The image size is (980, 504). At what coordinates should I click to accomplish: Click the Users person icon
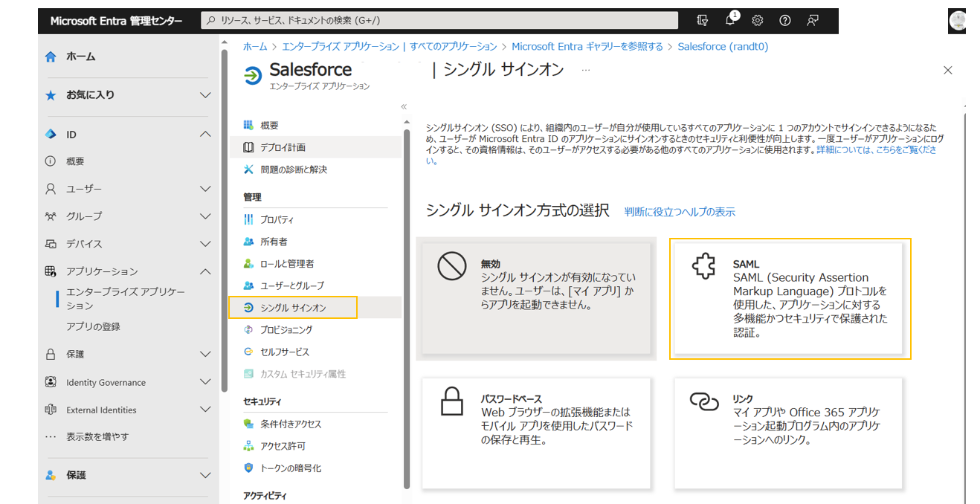point(51,189)
